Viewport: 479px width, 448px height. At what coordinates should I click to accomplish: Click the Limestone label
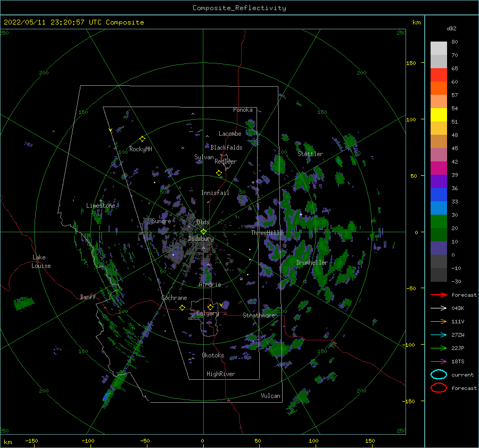point(101,206)
